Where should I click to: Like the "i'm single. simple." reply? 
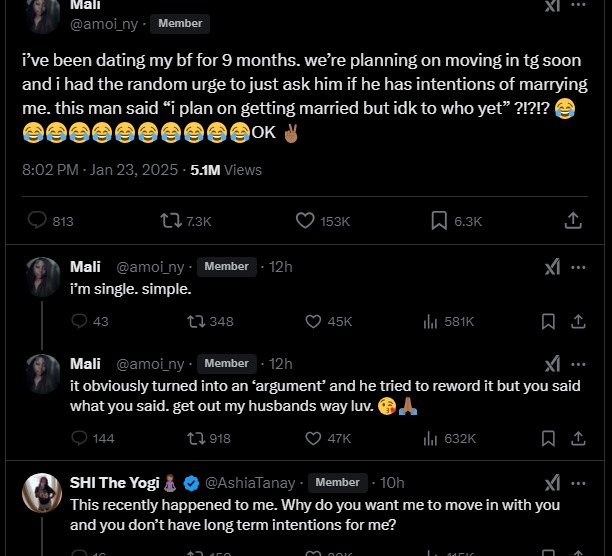tap(313, 321)
